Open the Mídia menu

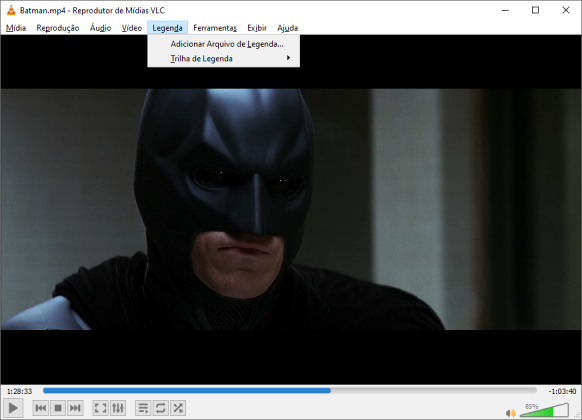pyautogui.click(x=16, y=28)
